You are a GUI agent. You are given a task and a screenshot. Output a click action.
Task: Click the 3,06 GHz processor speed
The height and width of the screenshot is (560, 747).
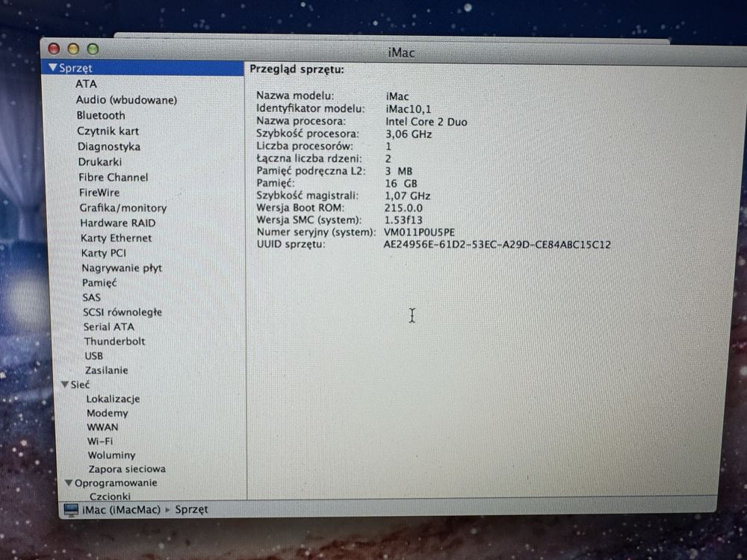[409, 134]
